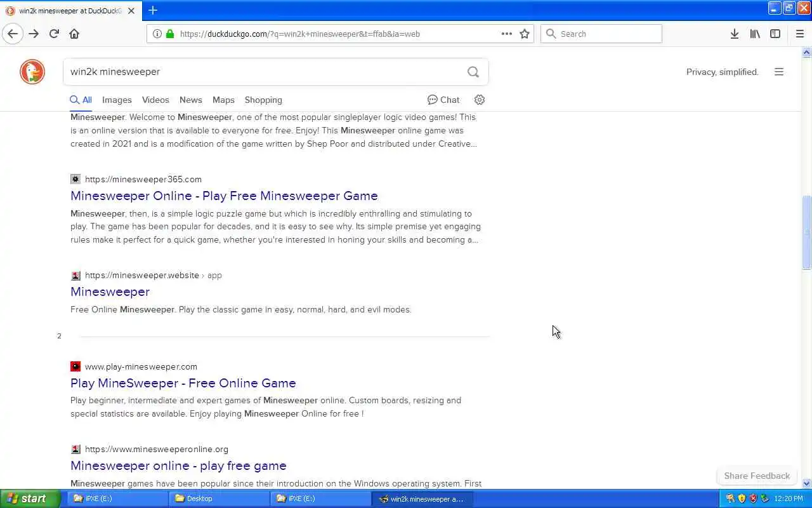Select the All results tab

click(81, 100)
